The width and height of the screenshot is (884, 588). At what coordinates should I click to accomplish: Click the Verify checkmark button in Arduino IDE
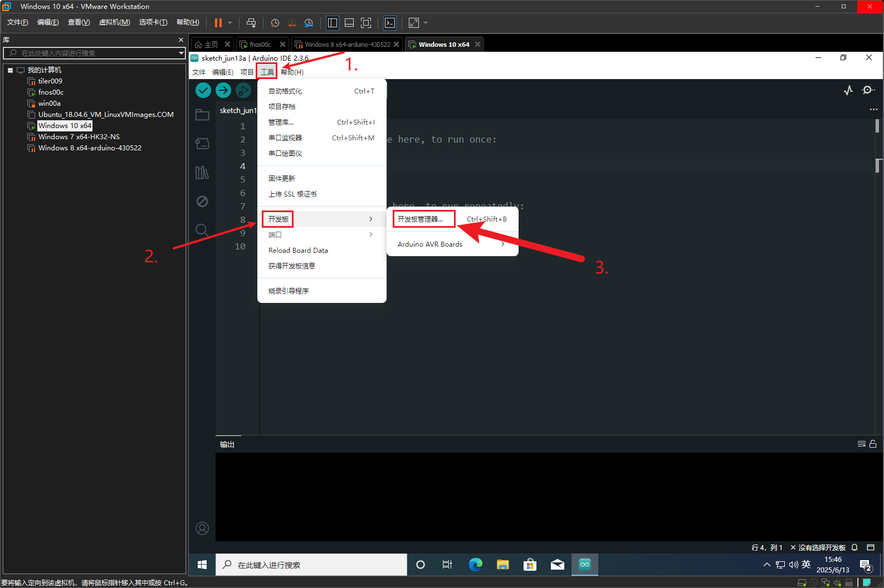click(x=203, y=90)
